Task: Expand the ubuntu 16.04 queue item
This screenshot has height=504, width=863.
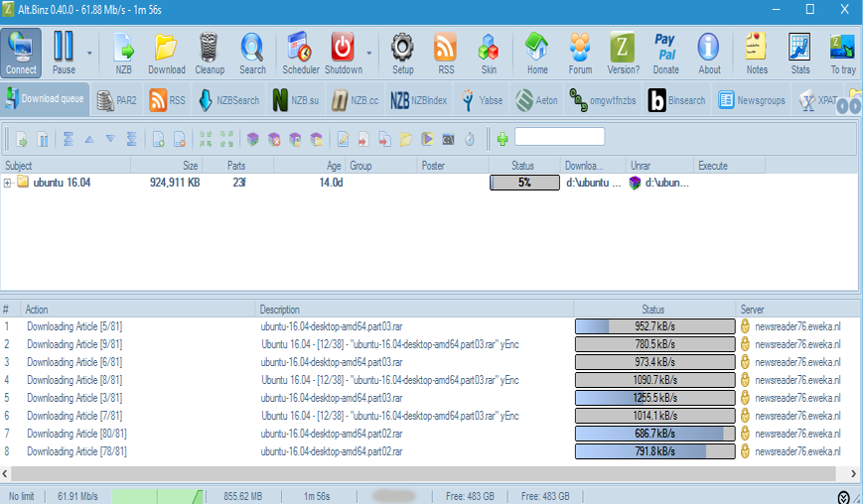Action: [7, 183]
